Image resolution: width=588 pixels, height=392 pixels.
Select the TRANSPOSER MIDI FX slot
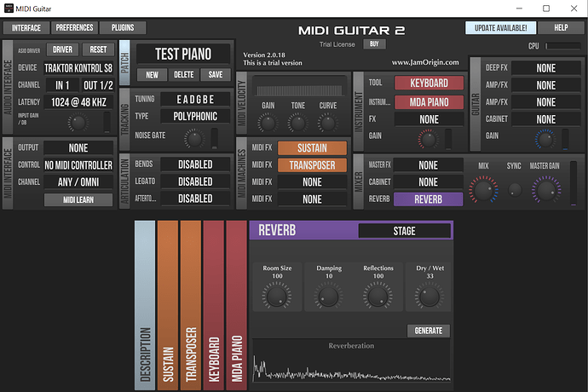tap(312, 165)
